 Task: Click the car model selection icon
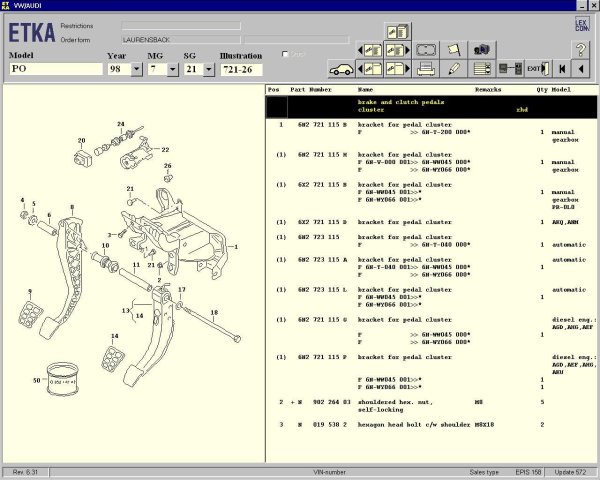341,69
